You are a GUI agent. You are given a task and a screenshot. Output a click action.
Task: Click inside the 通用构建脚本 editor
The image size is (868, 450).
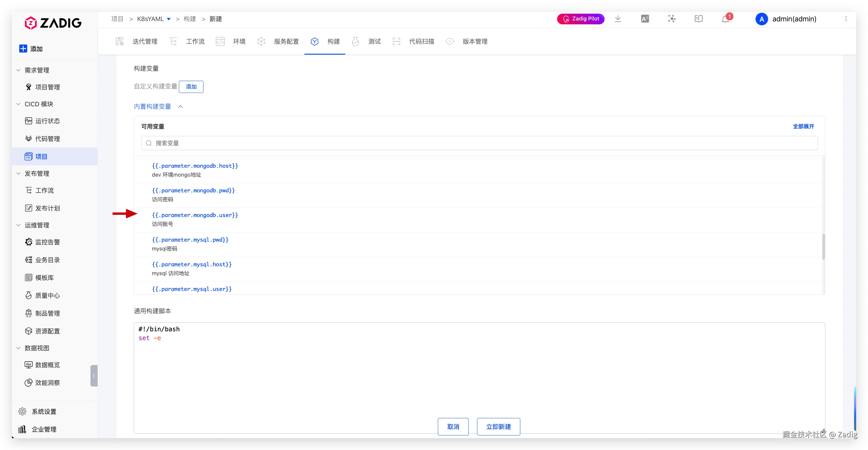(479, 378)
